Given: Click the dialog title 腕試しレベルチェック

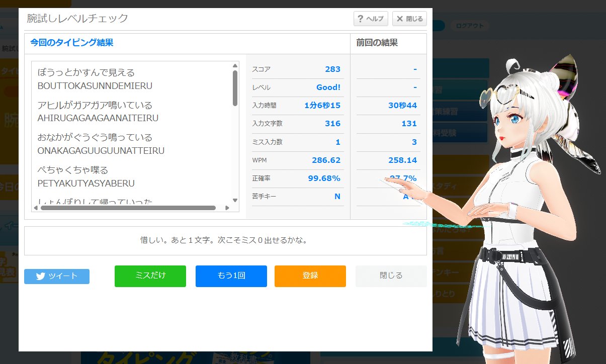Looking at the screenshot, I should [77, 19].
